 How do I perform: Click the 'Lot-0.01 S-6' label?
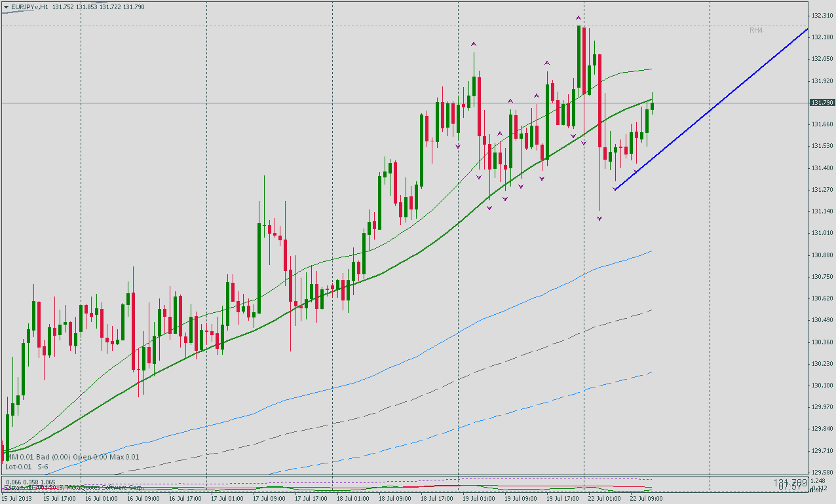click(x=26, y=467)
